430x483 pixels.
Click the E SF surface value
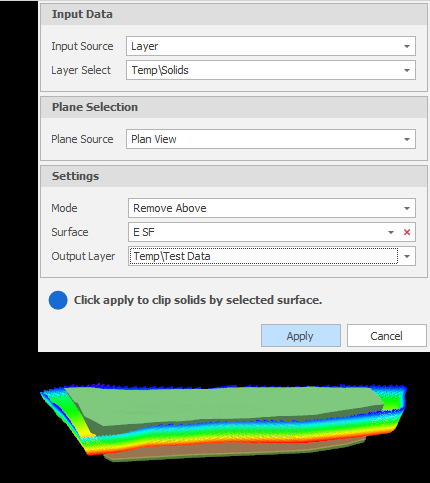click(x=144, y=232)
